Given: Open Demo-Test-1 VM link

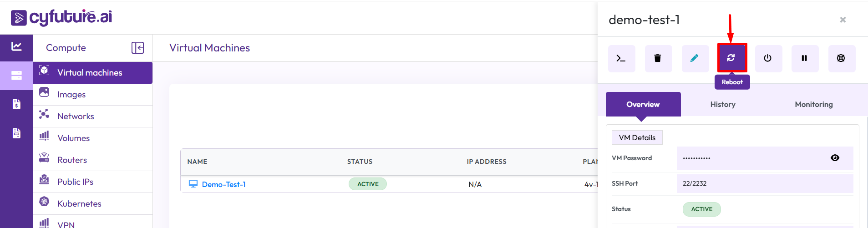Looking at the screenshot, I should (x=223, y=184).
